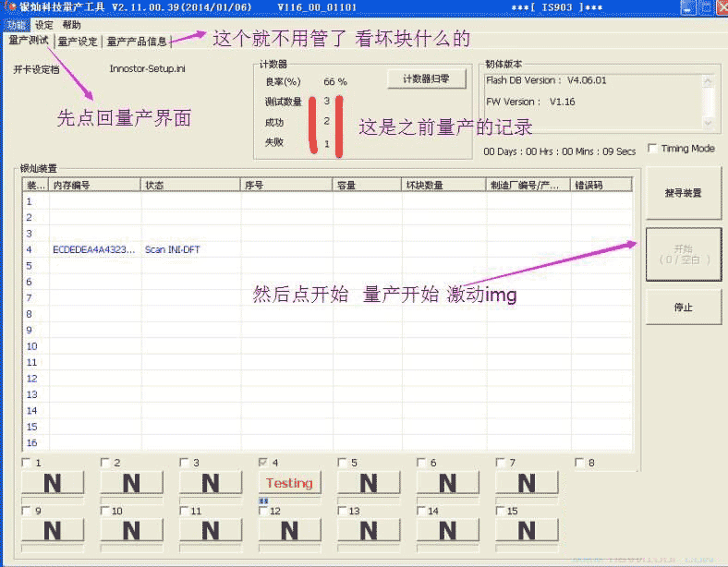
Task: Click the 制造厂编号 column header
Action: click(x=528, y=185)
